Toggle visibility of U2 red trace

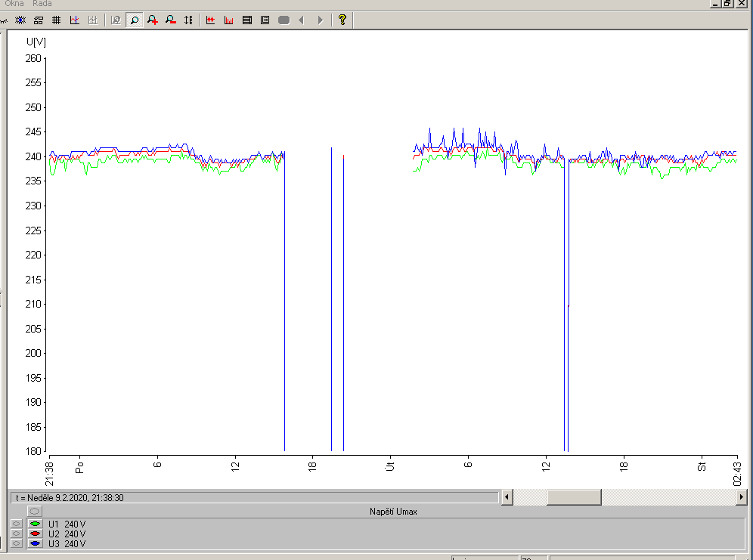tap(17, 534)
